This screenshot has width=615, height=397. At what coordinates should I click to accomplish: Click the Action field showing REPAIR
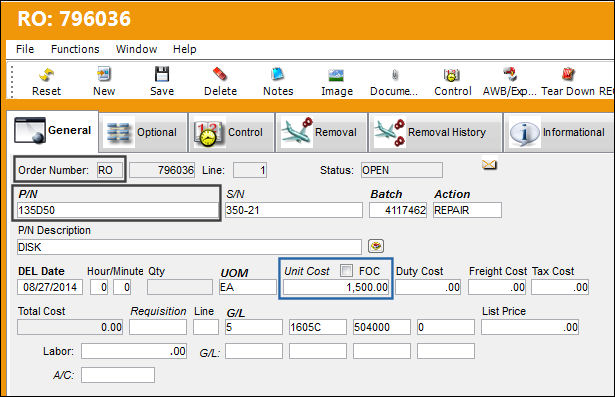tap(467, 210)
